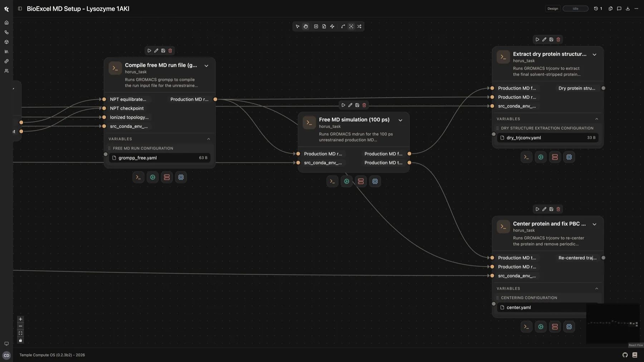Click the download icon in top bar
This screenshot has width=644, height=362.
pos(628,9)
